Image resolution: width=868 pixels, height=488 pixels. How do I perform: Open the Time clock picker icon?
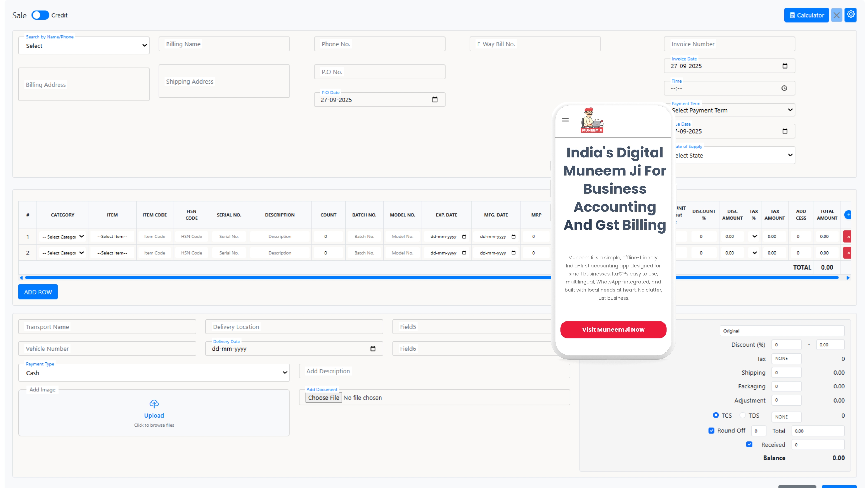(x=784, y=88)
